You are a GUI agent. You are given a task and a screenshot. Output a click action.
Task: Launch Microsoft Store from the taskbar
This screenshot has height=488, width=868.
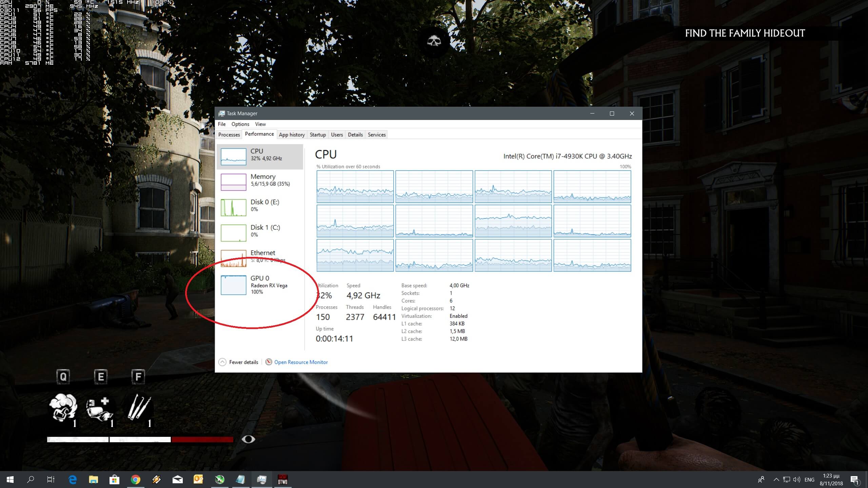pos(114,480)
